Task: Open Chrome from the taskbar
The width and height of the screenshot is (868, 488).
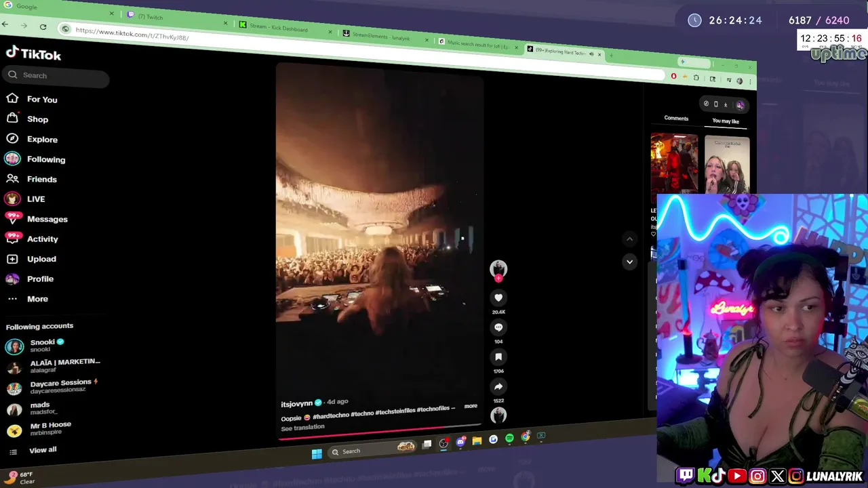Action: pos(526,437)
